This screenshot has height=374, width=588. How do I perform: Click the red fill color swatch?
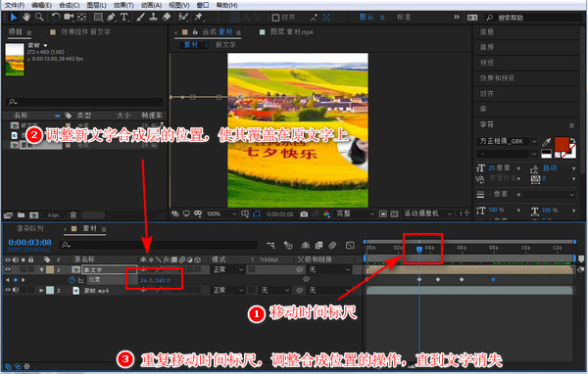[x=562, y=144]
